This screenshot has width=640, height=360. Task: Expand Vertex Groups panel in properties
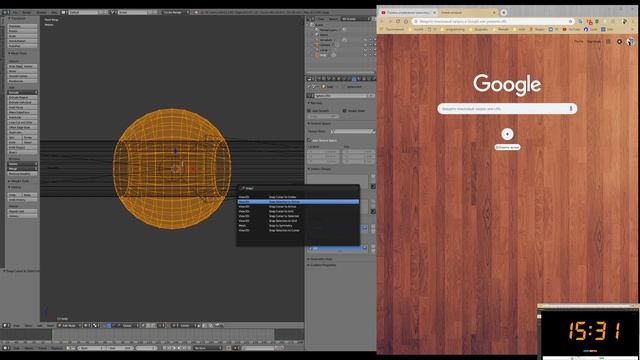[320, 169]
